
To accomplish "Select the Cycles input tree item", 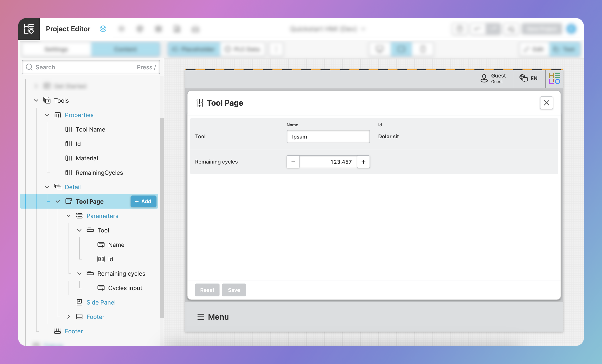I will pyautogui.click(x=125, y=288).
